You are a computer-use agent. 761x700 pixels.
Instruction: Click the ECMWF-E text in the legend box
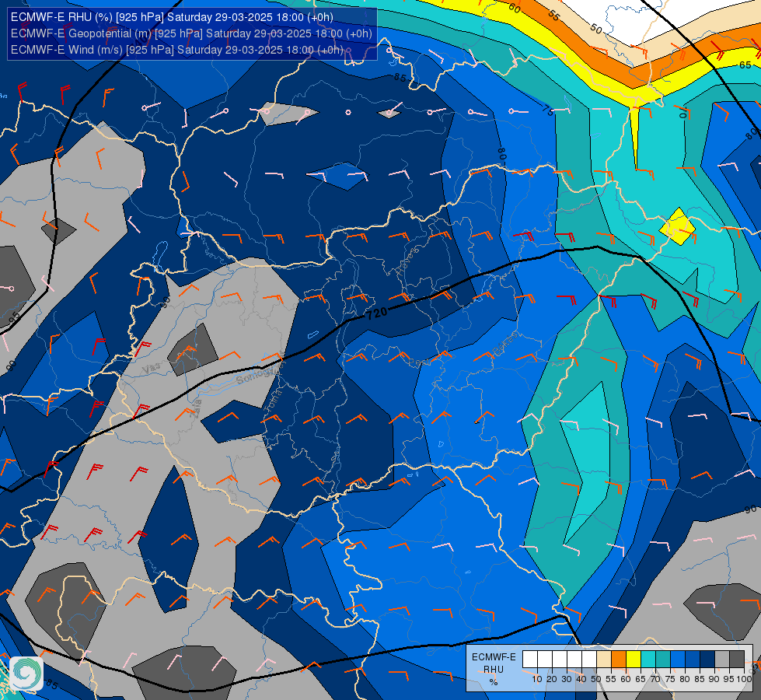(494, 656)
